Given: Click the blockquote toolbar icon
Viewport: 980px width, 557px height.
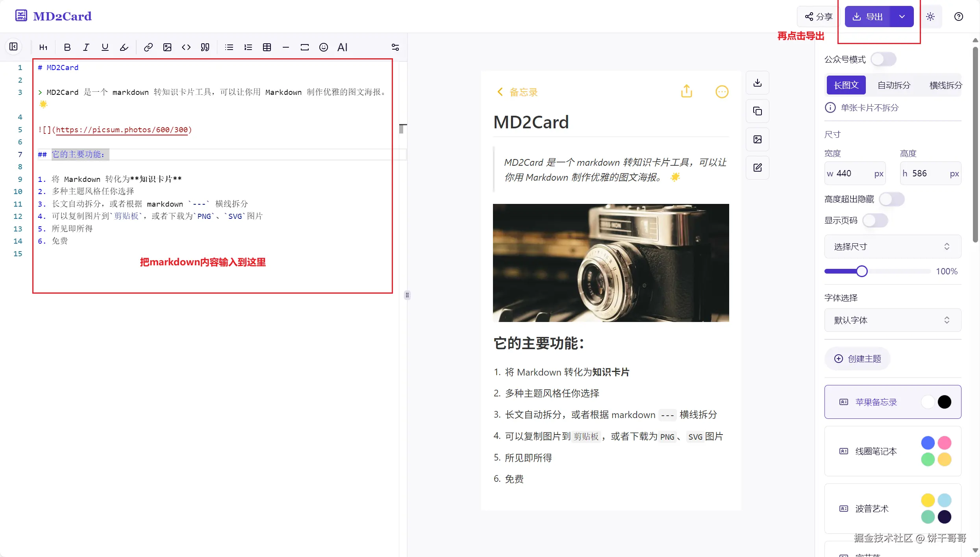Looking at the screenshot, I should pyautogui.click(x=205, y=47).
